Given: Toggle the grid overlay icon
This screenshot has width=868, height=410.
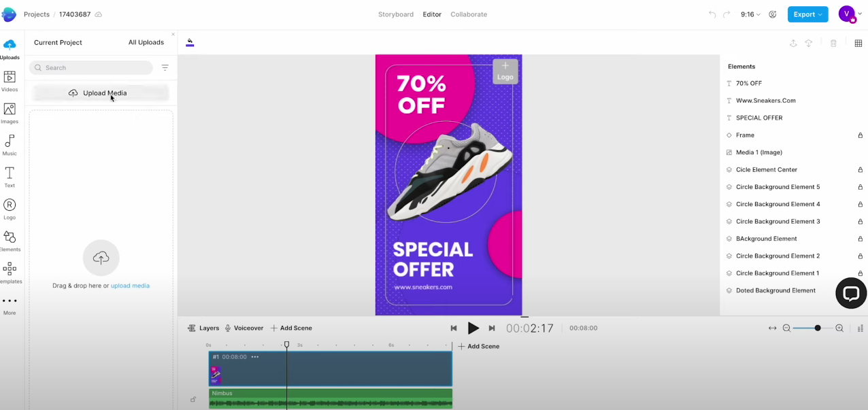Looking at the screenshot, I should tap(858, 43).
